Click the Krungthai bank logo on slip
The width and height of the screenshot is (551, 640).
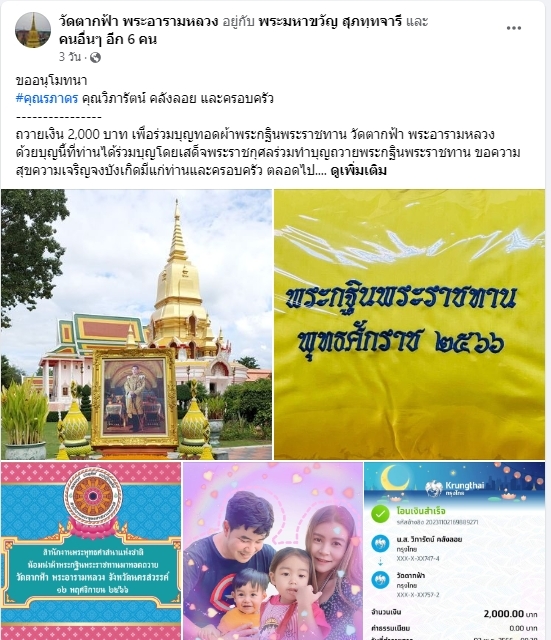(454, 488)
